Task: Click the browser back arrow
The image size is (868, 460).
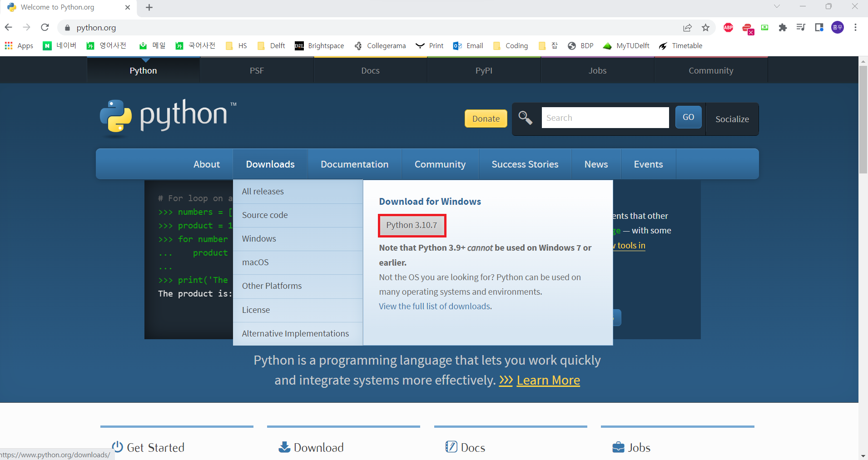Action: pos(8,27)
